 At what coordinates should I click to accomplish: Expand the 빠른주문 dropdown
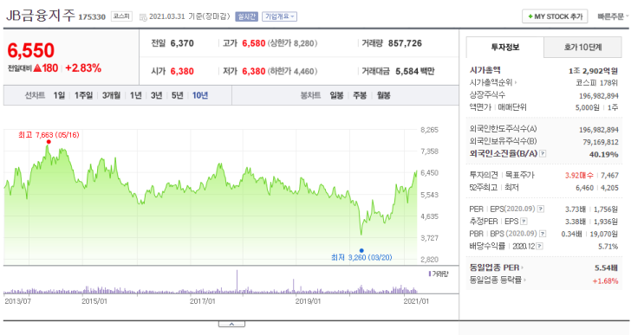(613, 16)
